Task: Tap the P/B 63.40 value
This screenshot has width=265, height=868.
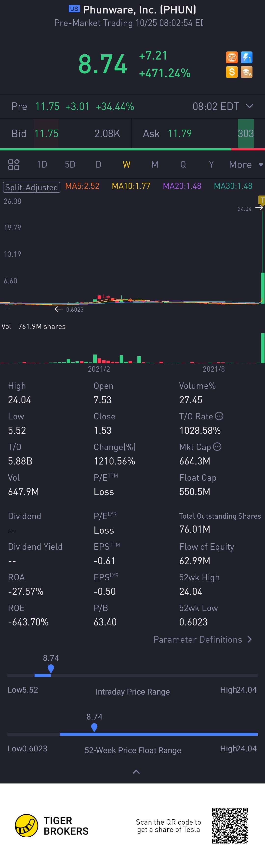Action: pos(105,622)
